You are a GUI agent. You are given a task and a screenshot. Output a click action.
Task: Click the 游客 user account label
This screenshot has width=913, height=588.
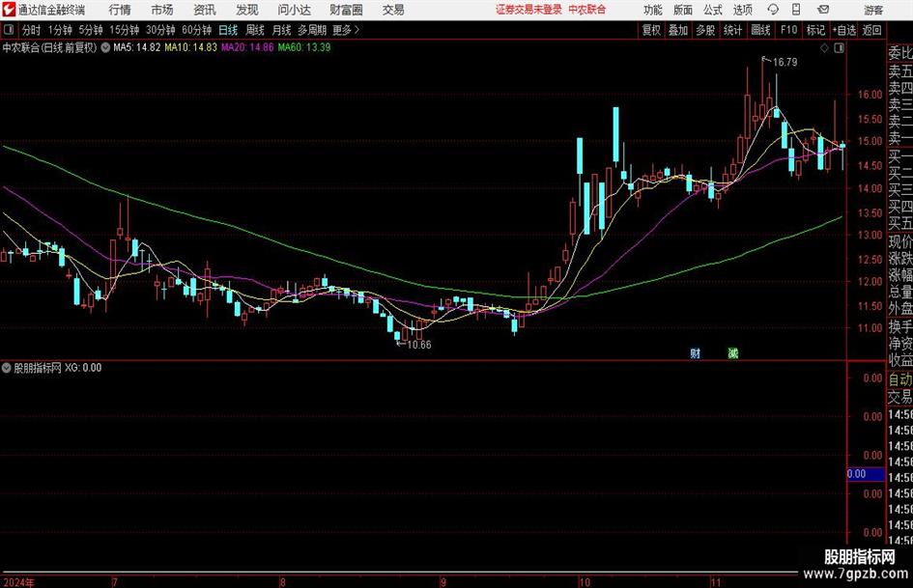coord(873,10)
